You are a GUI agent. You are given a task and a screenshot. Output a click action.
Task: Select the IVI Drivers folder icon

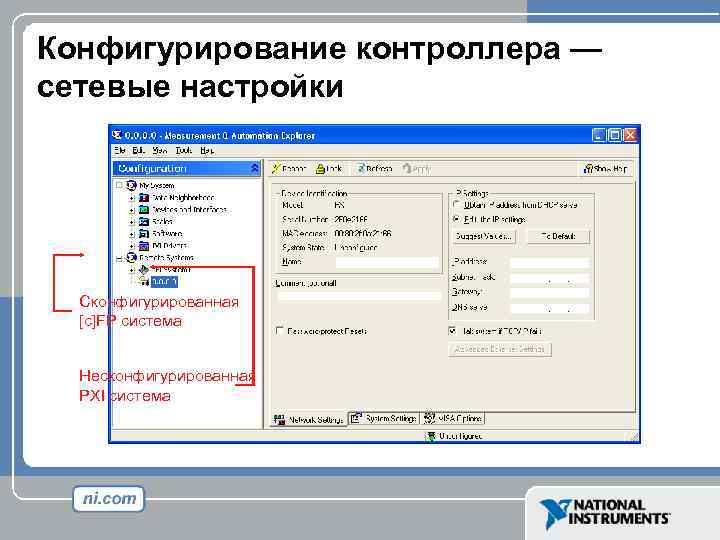144,245
